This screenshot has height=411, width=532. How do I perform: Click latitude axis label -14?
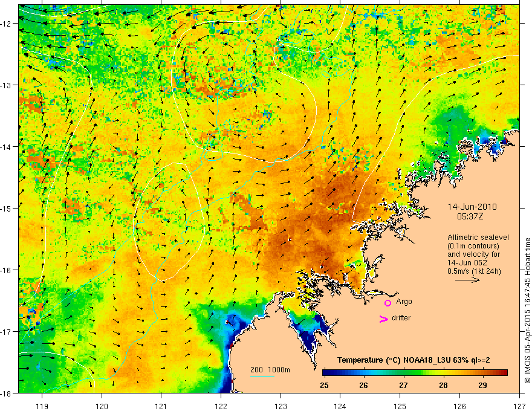point(5,147)
